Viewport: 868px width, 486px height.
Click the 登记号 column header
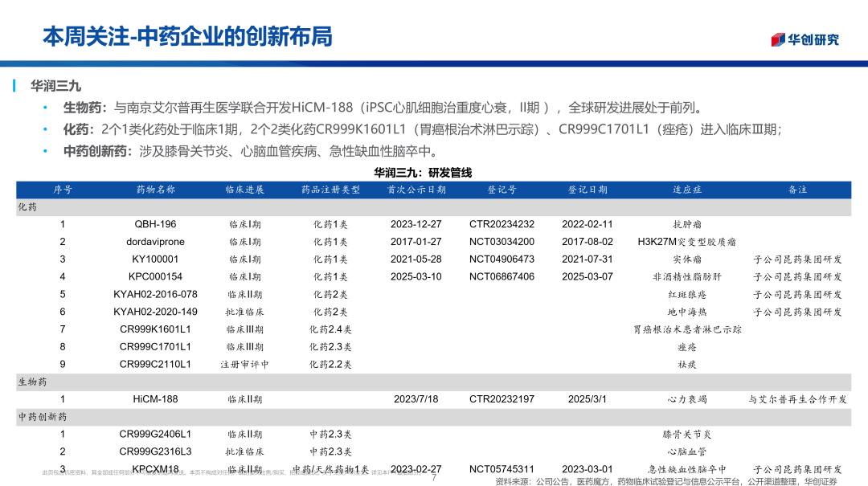tap(502, 190)
